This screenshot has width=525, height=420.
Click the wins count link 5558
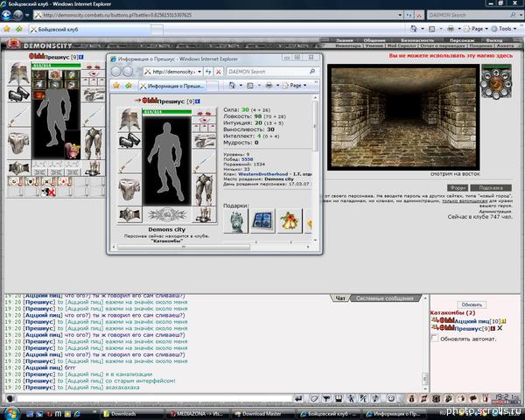[247, 159]
